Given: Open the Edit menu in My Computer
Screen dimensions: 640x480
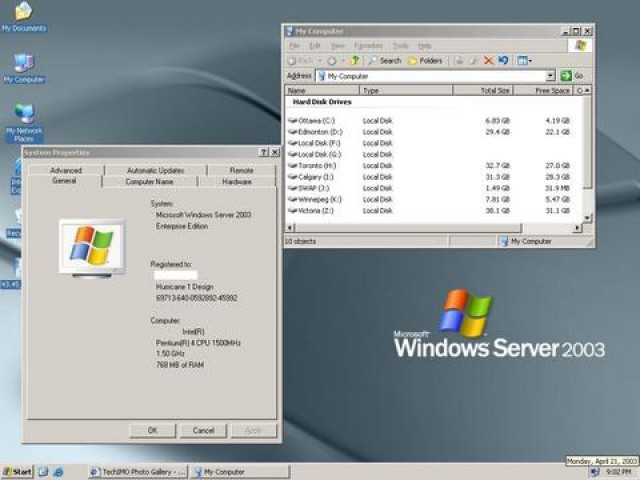Looking at the screenshot, I should click(314, 46).
